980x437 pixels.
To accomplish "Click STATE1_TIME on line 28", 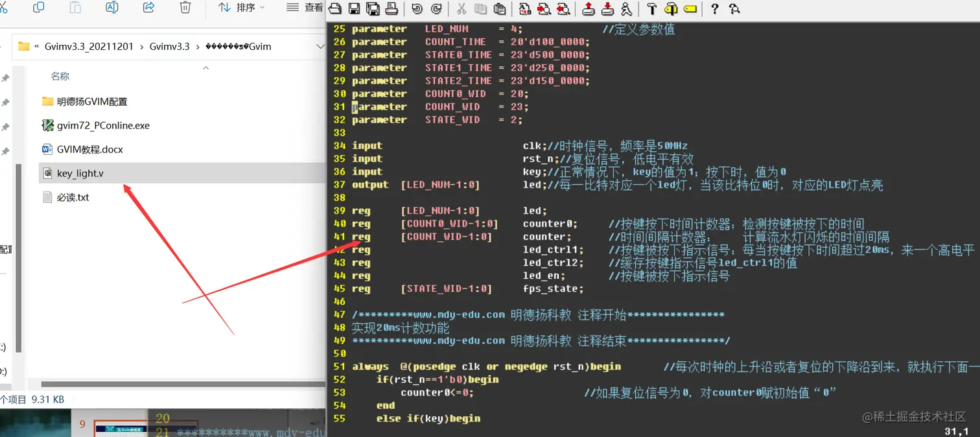I will tap(458, 68).
